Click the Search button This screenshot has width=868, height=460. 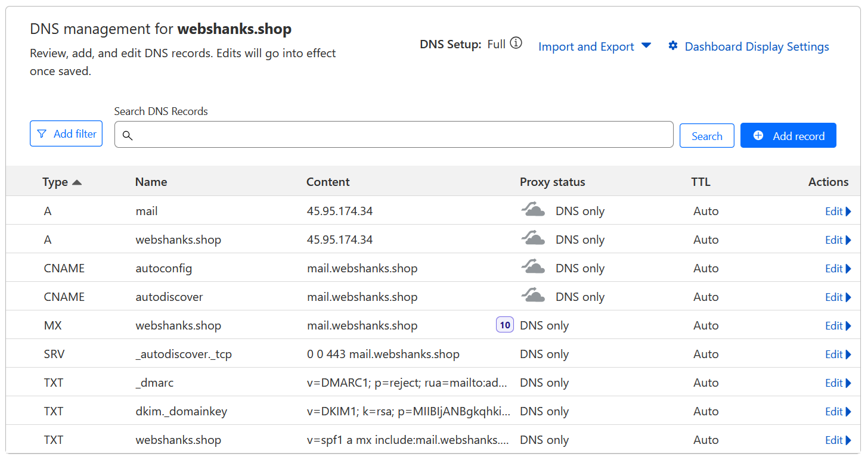point(707,136)
